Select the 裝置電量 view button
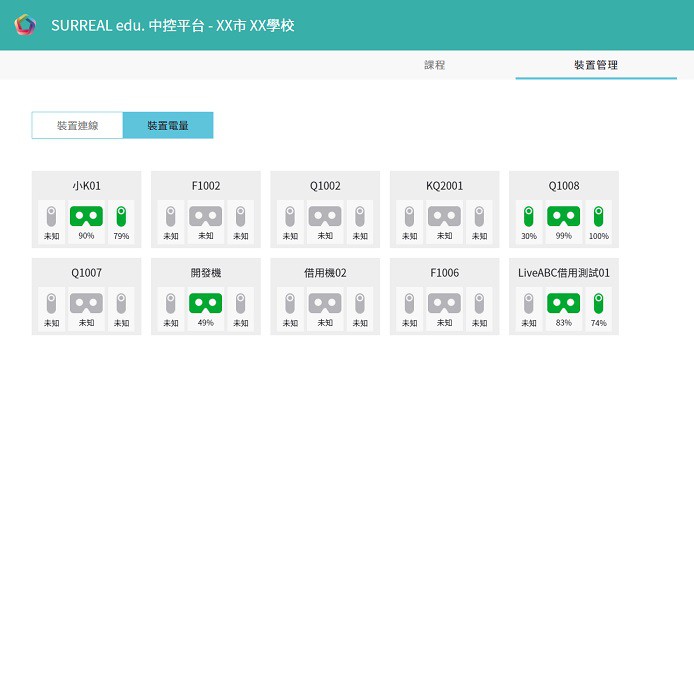The height and width of the screenshot is (700, 694). (x=168, y=126)
